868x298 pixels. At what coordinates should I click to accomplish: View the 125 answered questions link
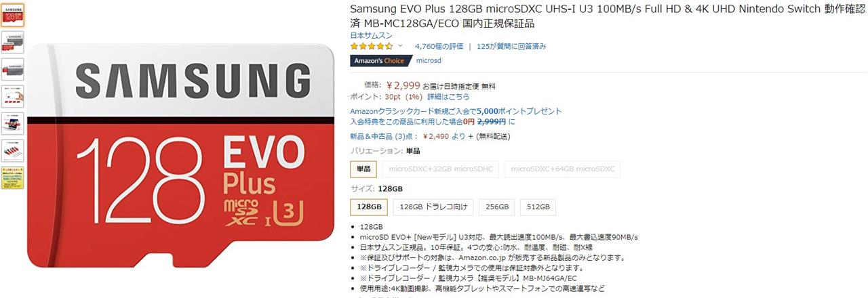tap(511, 47)
